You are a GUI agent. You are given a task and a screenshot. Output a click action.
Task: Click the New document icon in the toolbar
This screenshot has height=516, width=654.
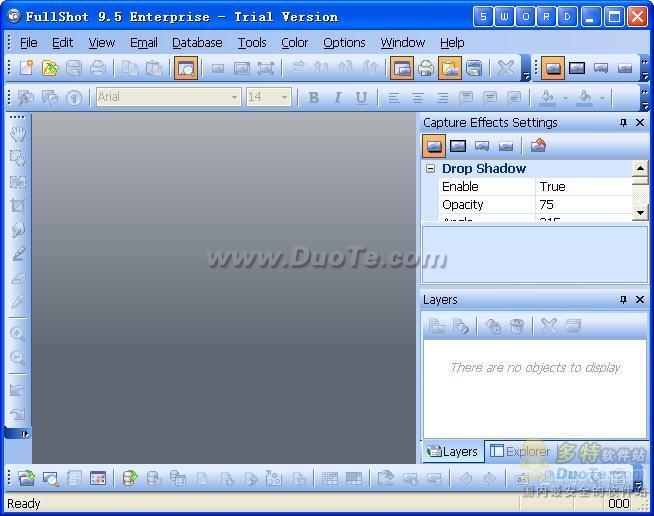click(26, 68)
